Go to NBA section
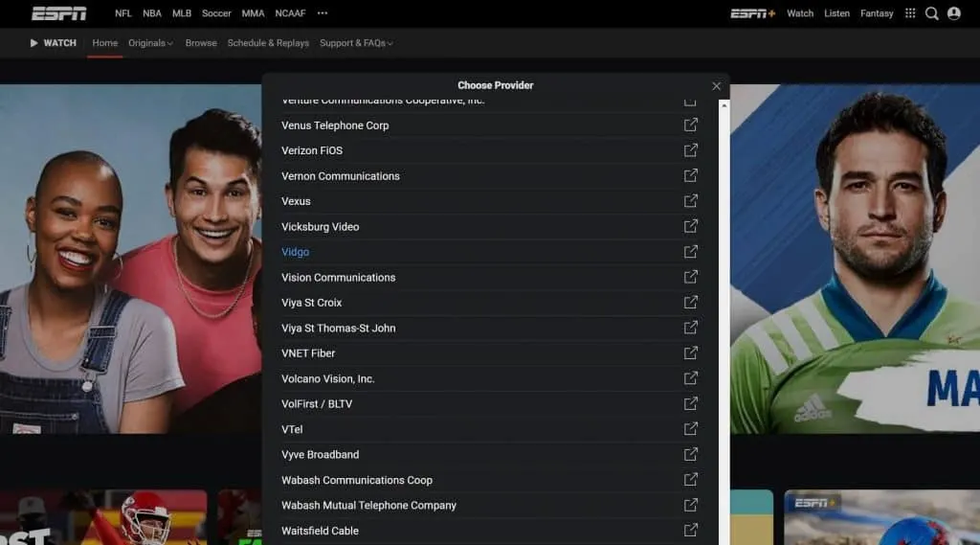 point(152,13)
